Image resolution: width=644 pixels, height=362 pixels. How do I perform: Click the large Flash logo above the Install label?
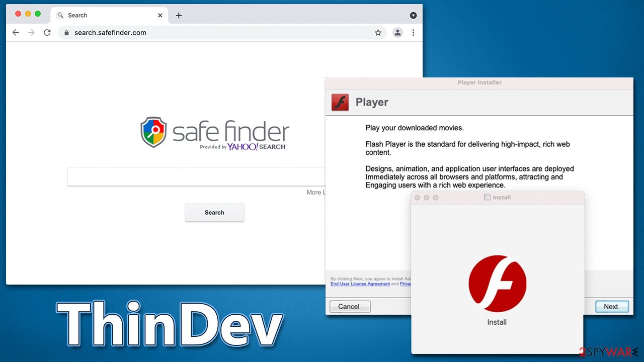497,283
